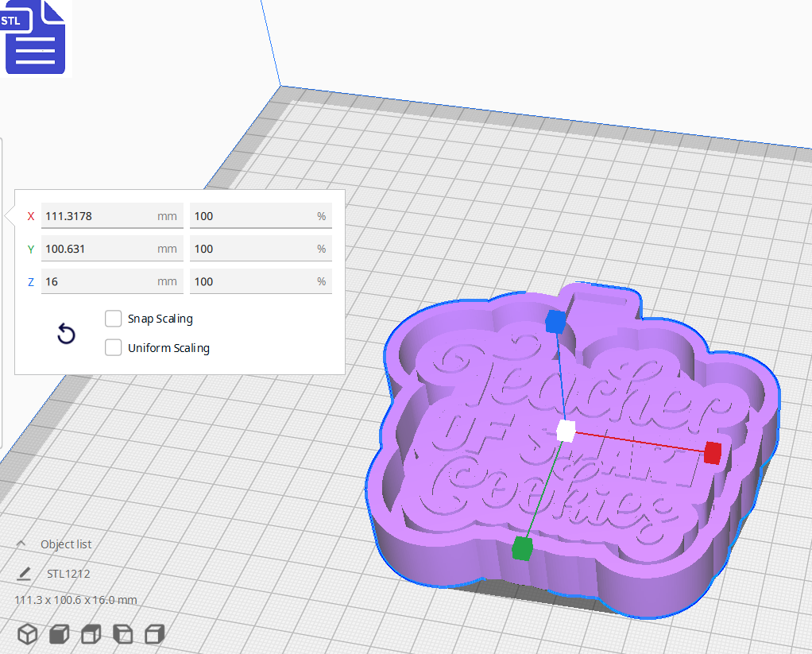Click the blue Z-axis scale handle
Image resolution: width=812 pixels, height=654 pixels.
pos(555,322)
